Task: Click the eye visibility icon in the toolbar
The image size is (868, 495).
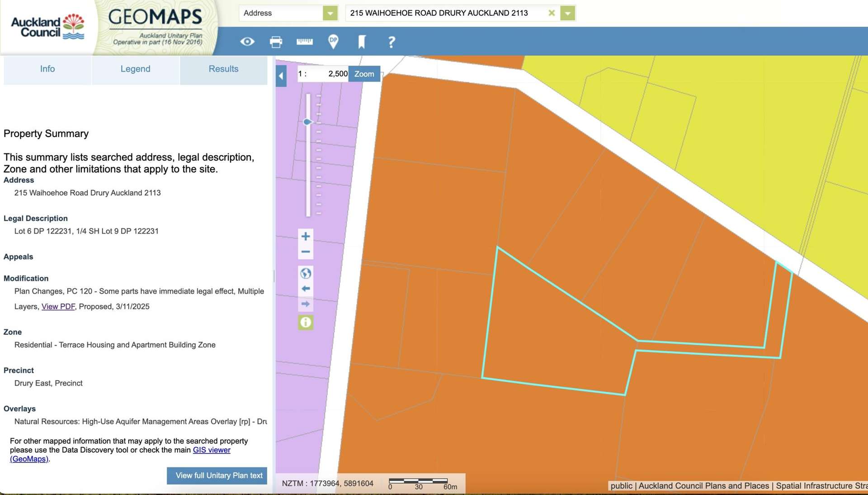Action: coord(247,42)
